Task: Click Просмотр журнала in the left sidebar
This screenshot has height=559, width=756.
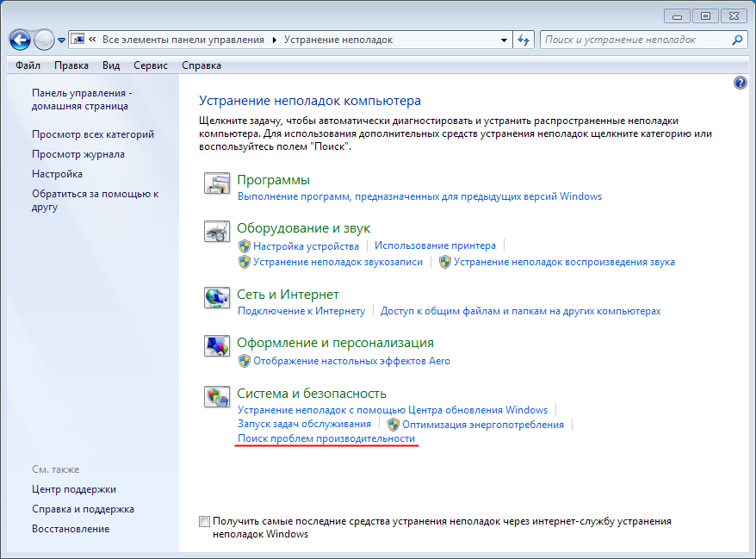Action: point(78,154)
